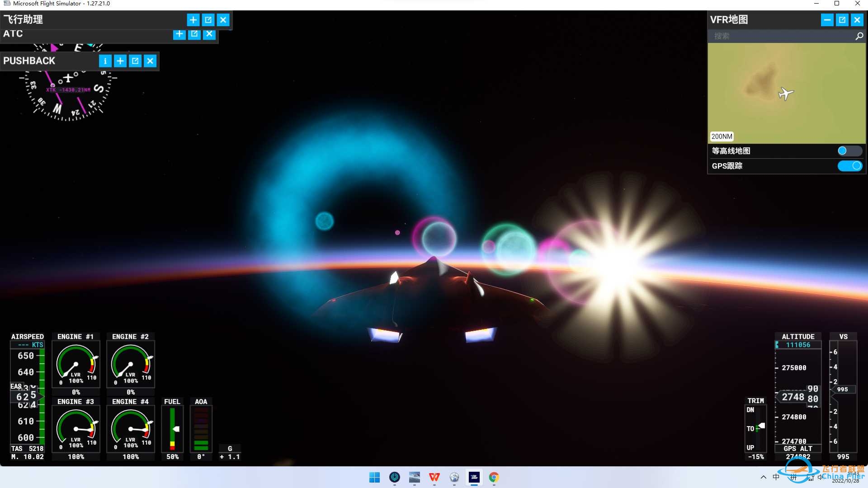Open Windows Start menu on taskbar

[x=374, y=477]
